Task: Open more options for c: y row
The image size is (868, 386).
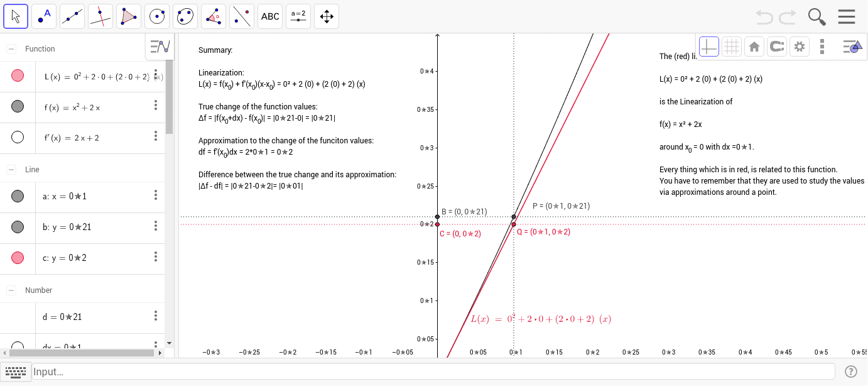Action: (x=156, y=256)
